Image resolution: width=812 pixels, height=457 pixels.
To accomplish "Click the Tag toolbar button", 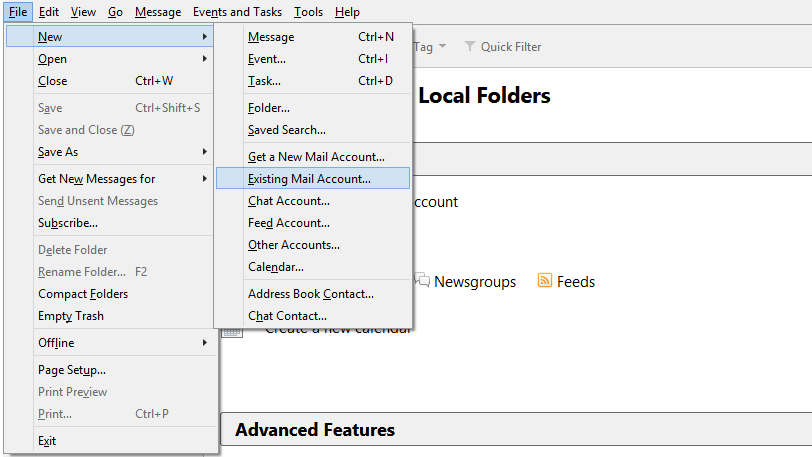I will pos(430,47).
